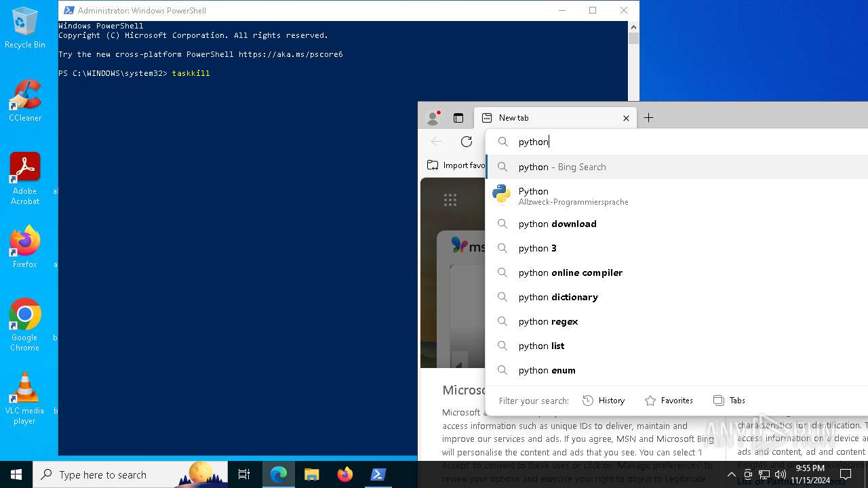Switch to PowerShell on taskbar

(378, 474)
